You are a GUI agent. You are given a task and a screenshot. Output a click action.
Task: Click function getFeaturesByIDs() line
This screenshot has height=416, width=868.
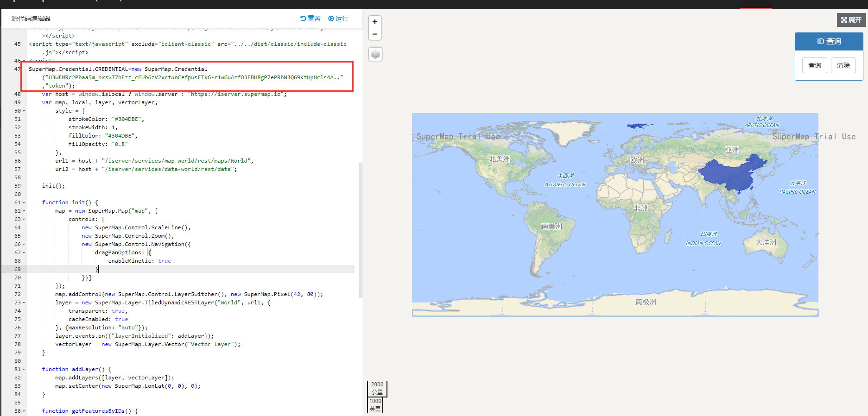tap(89, 411)
